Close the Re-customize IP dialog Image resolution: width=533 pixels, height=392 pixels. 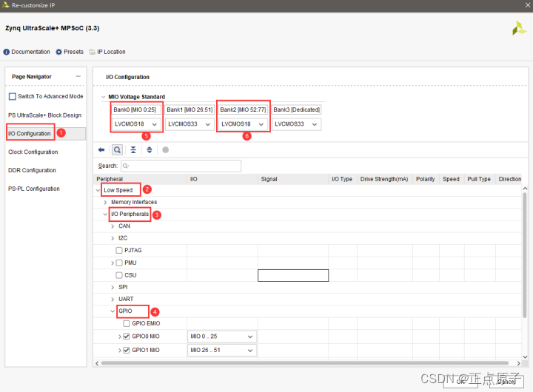[528, 5]
